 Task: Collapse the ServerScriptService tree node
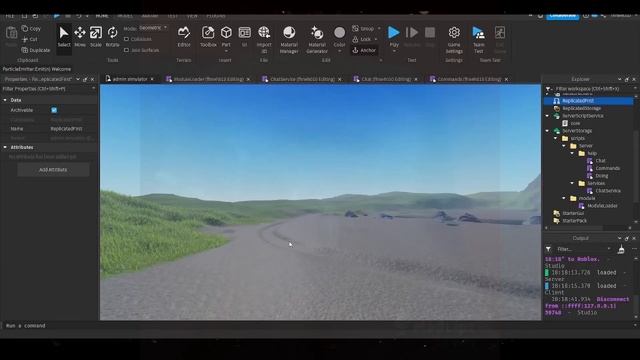pos(547,116)
